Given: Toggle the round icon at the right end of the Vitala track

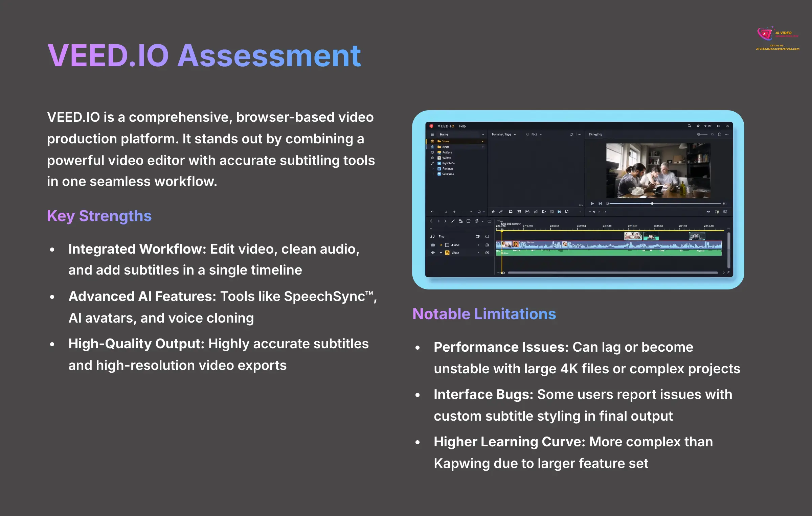Looking at the screenshot, I should [x=487, y=253].
